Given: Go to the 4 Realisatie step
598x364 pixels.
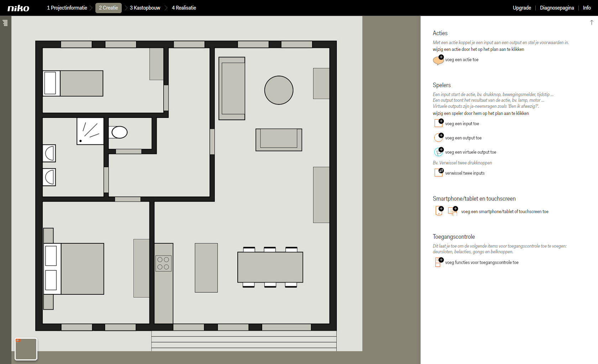Looking at the screenshot, I should [184, 8].
